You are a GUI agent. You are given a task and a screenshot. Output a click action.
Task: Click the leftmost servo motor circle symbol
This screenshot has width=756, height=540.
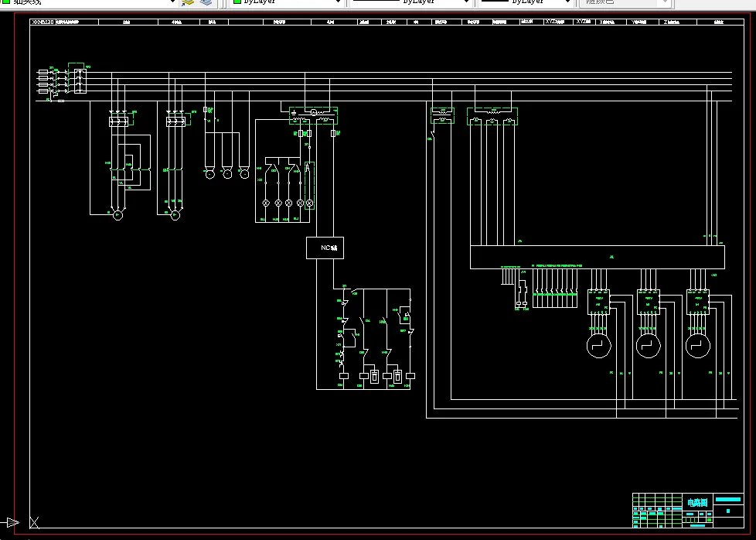click(598, 346)
